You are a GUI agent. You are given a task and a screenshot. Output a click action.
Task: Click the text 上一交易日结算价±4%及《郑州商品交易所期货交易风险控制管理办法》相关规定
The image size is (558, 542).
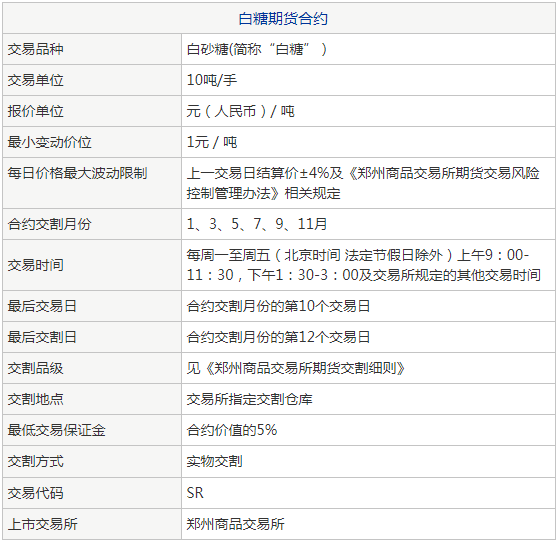click(x=363, y=183)
